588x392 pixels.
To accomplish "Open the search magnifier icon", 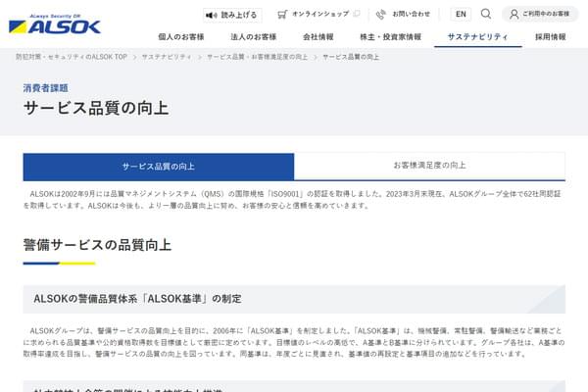I will coord(486,14).
